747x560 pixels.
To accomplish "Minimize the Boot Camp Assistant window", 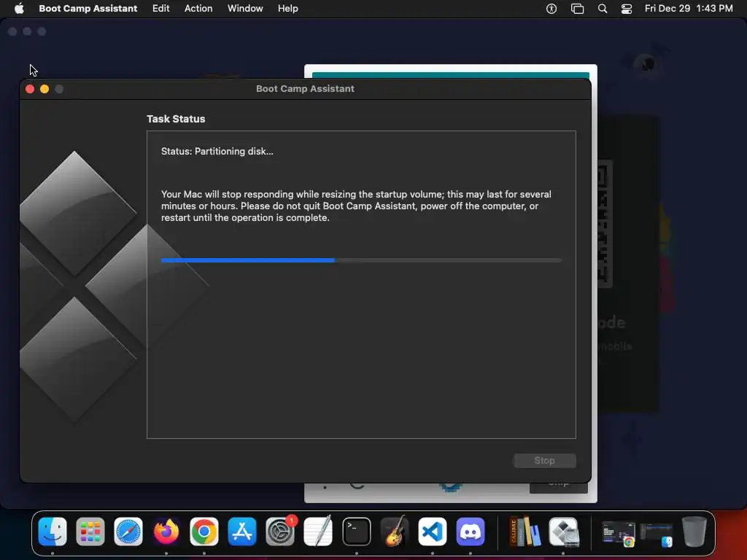I will pos(44,89).
